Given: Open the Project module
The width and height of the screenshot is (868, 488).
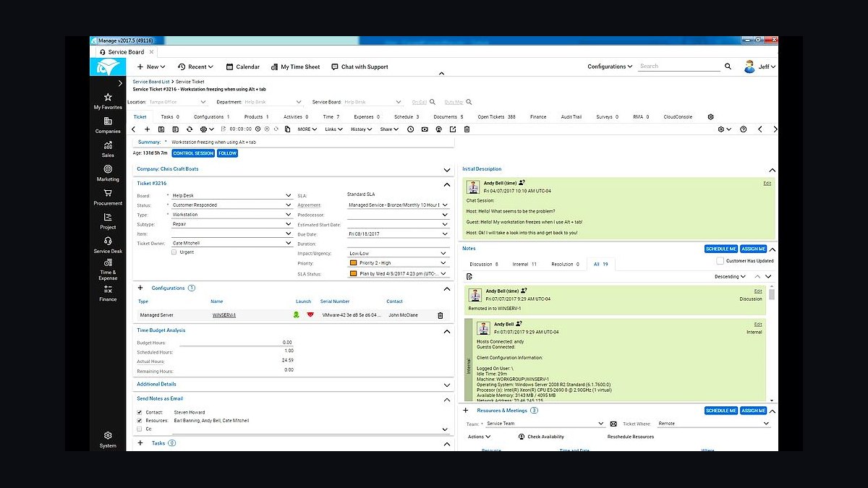Looking at the screenshot, I should pyautogui.click(x=108, y=221).
